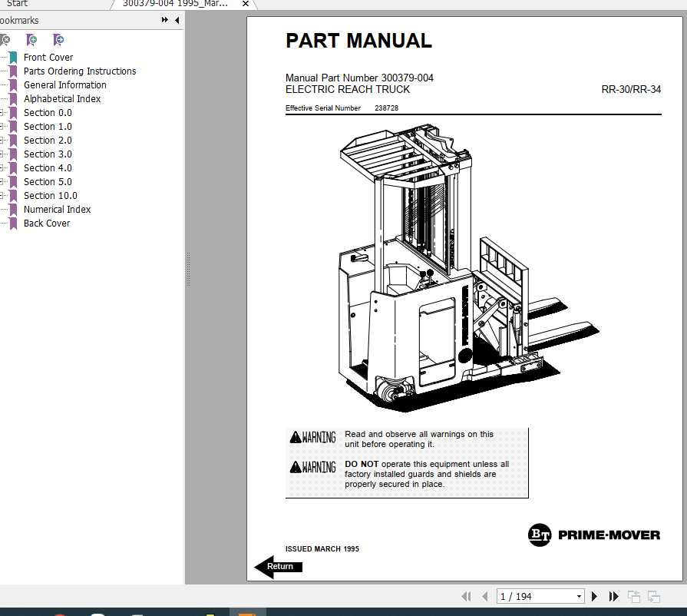This screenshot has height=616, width=687.
Task: Click the Effective Serial Number 238728 line
Action: [342, 108]
